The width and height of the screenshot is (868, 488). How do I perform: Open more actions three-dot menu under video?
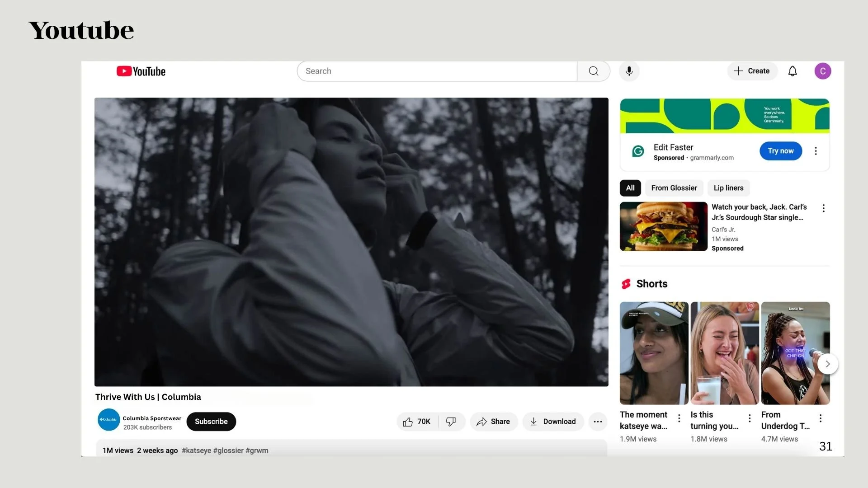[x=598, y=422]
